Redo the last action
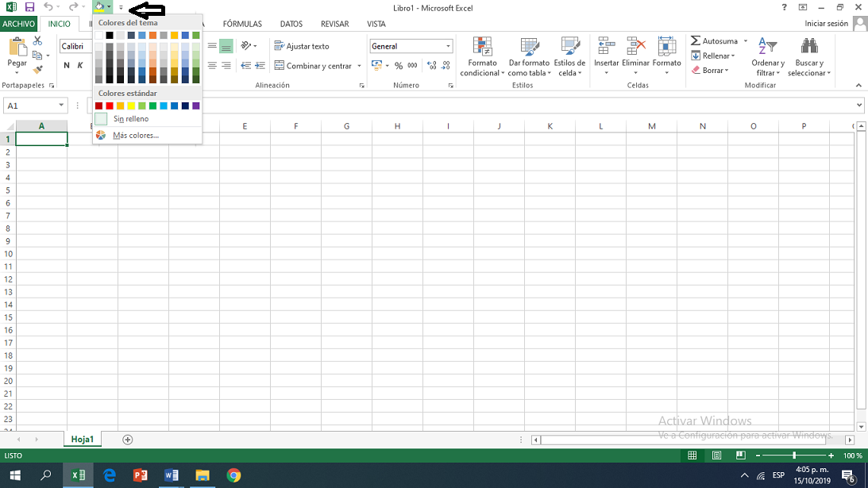 pyautogui.click(x=73, y=7)
